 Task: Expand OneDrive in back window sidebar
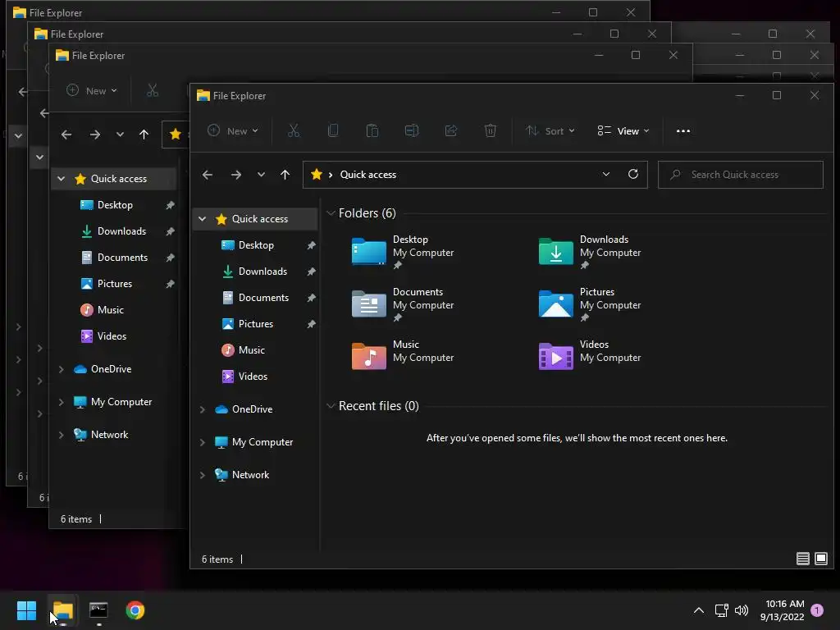click(x=61, y=369)
